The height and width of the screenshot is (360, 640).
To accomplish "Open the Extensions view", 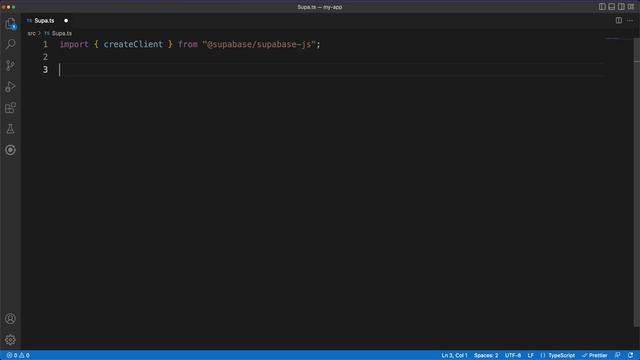I will click(x=11, y=108).
